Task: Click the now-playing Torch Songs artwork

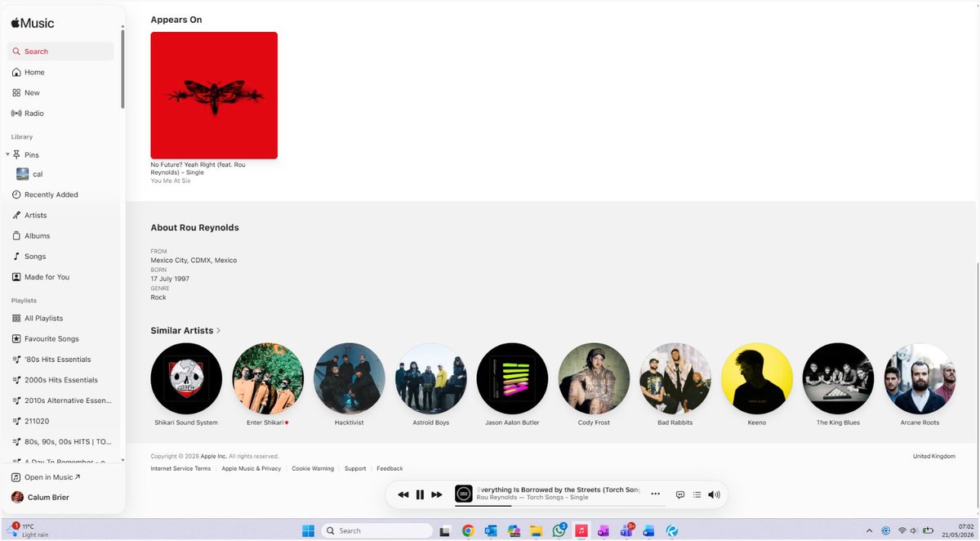Action: click(463, 494)
